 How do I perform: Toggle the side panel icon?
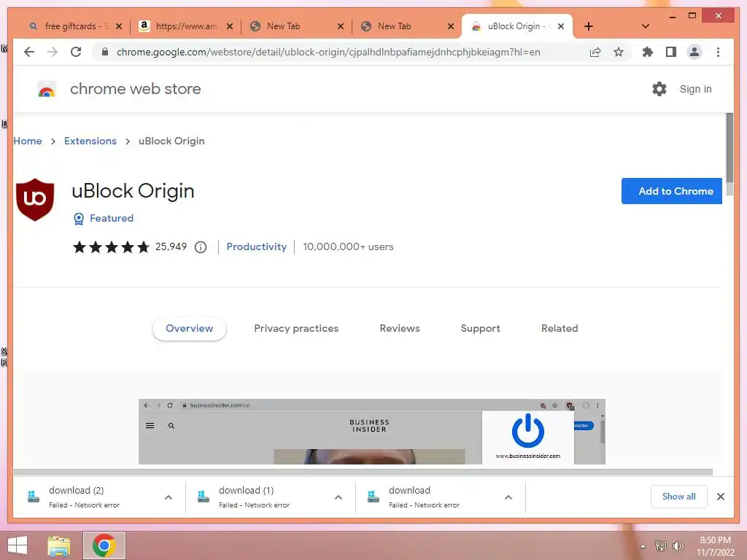(671, 52)
